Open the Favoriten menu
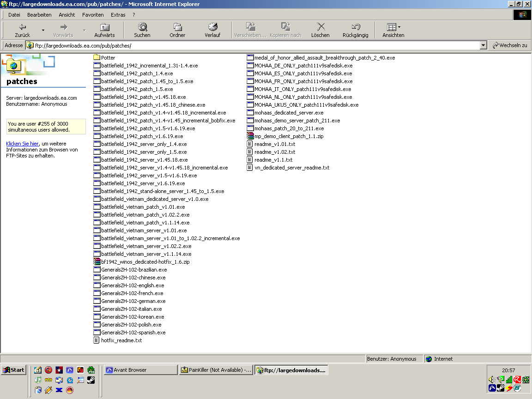 [x=93, y=15]
